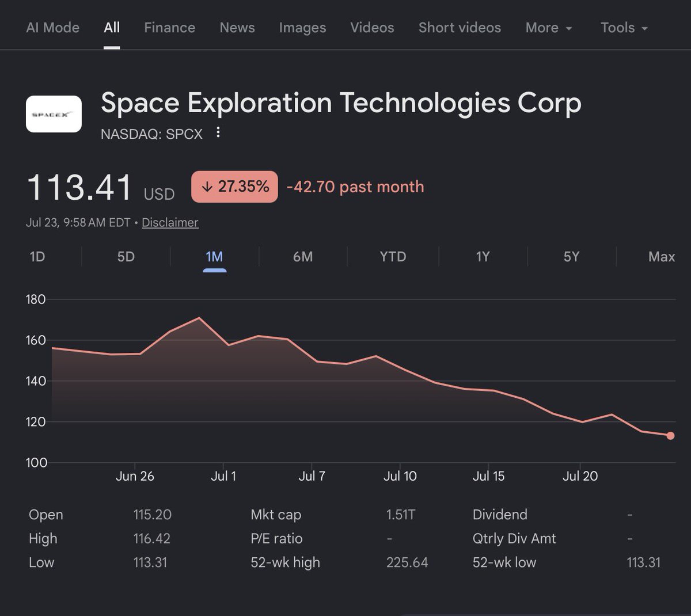Open the Videos search tab
691x616 pixels.
pyautogui.click(x=372, y=28)
